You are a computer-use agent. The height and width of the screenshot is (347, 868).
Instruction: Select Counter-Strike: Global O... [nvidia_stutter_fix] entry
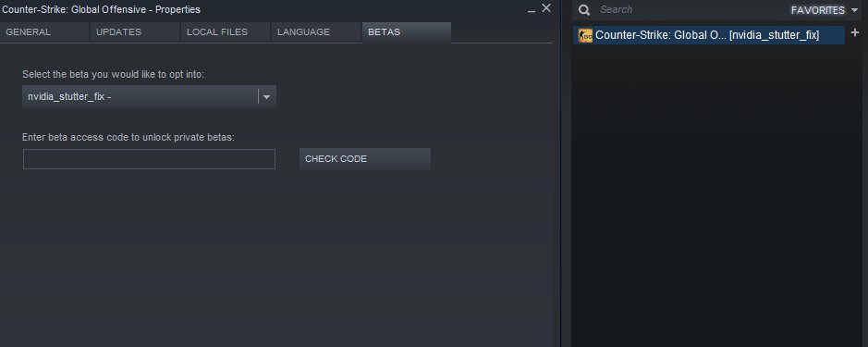point(709,35)
